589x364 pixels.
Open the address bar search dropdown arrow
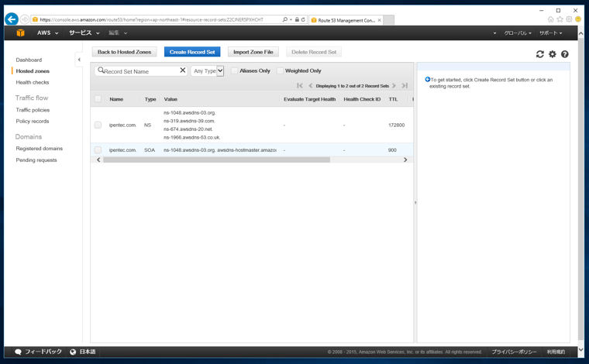point(291,19)
